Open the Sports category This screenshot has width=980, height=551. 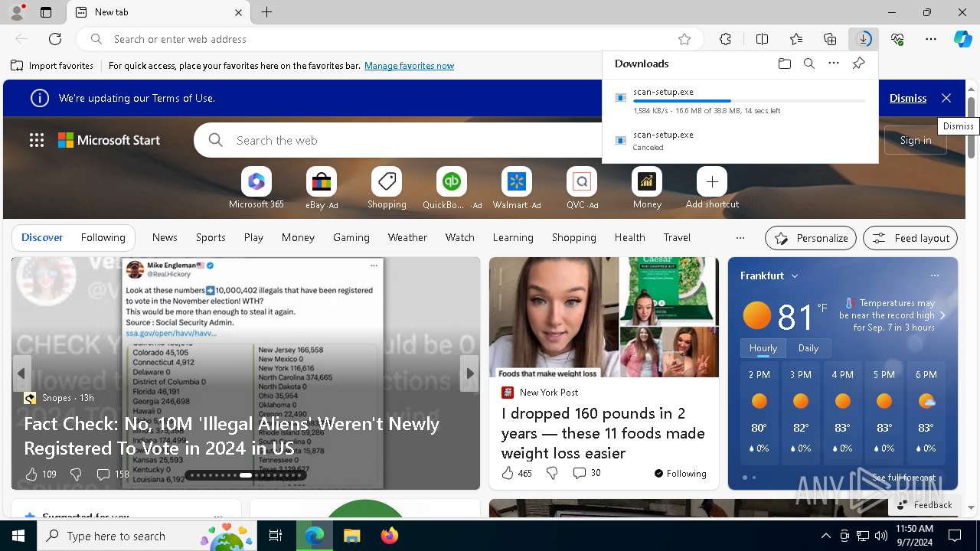(x=211, y=237)
